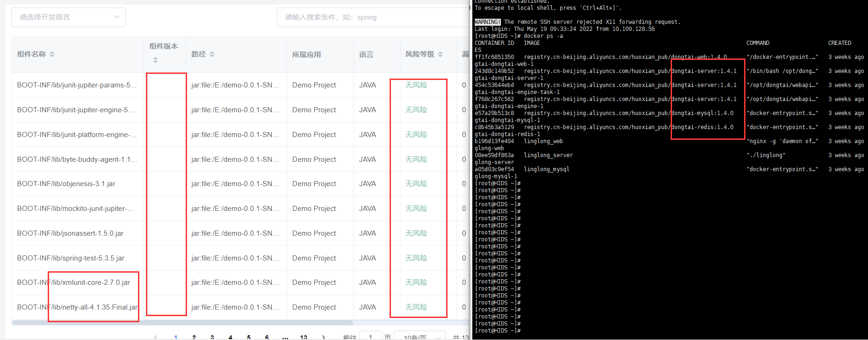Sort table by 路径 column icon

pyautogui.click(x=212, y=54)
